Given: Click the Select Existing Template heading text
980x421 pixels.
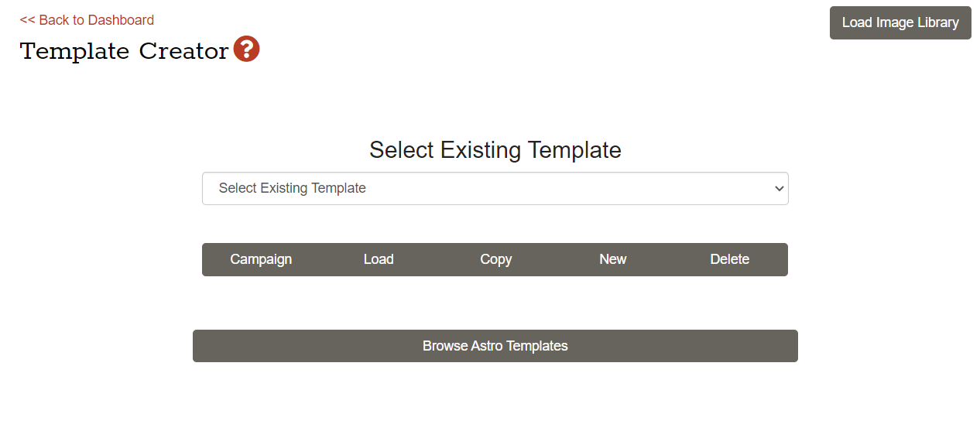Looking at the screenshot, I should pyautogui.click(x=495, y=150).
